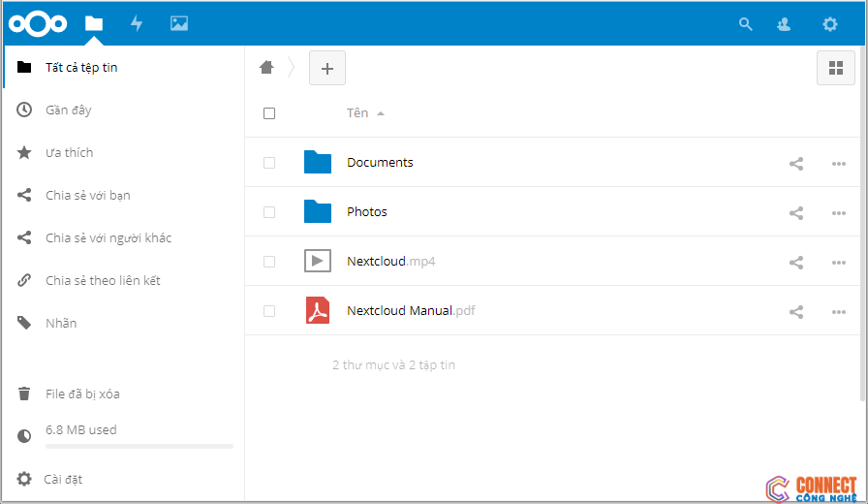The height and width of the screenshot is (504, 868).
Task: Click the plus new file button
Action: (x=327, y=68)
